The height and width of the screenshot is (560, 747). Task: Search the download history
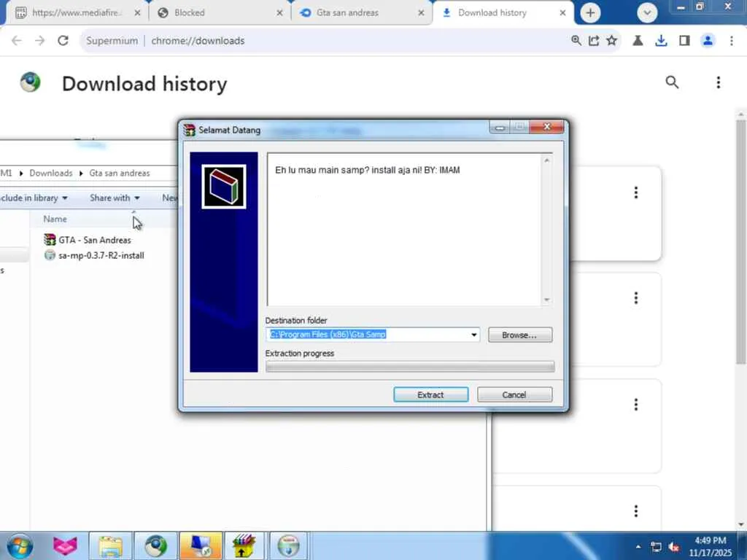click(x=672, y=82)
